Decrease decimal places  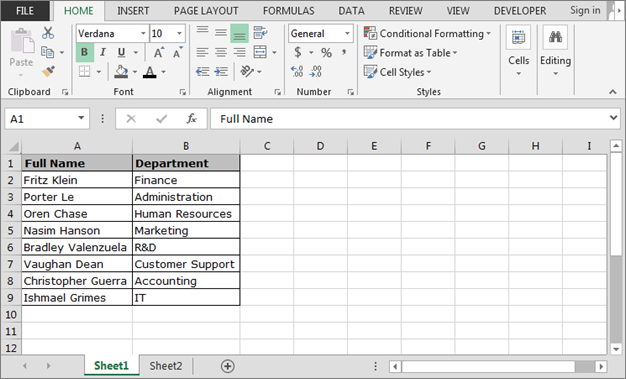315,72
